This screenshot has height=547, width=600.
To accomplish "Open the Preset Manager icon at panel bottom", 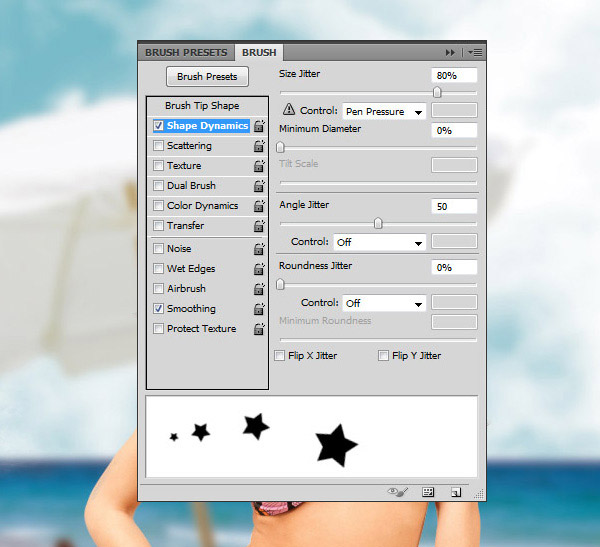I will click(x=428, y=492).
